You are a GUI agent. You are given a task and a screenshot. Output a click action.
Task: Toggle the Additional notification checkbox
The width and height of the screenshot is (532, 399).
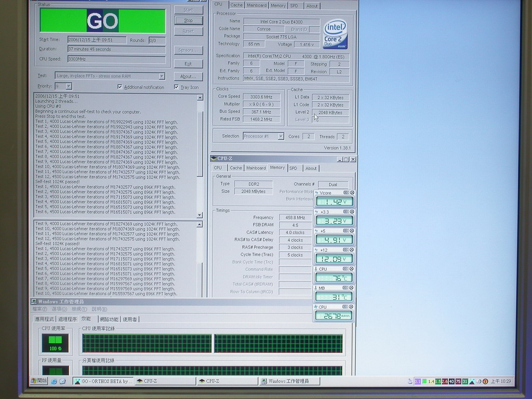point(120,87)
